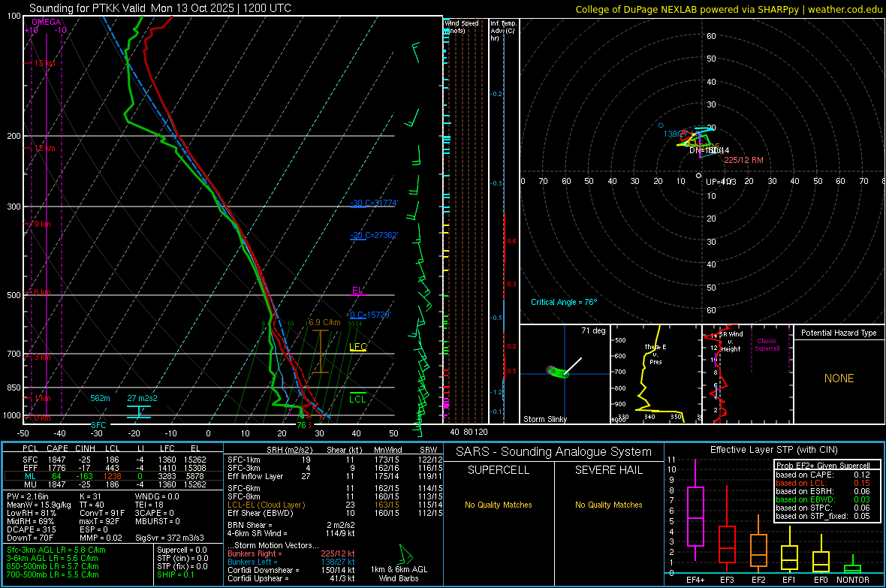Click the green 'SHIP = 0.1' parameter
The width and height of the screenshot is (886, 588).
pyautogui.click(x=175, y=574)
